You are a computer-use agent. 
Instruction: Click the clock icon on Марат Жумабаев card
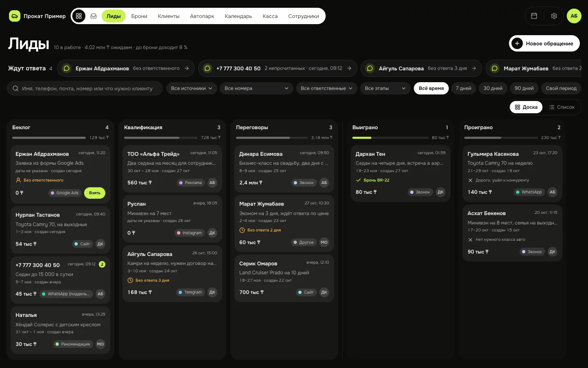click(x=242, y=230)
